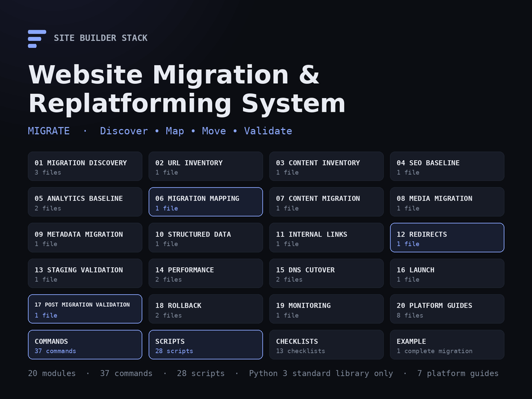Viewport: 532px width, 399px height.
Task: Choose the 10 Structured Data card
Action: click(206, 238)
